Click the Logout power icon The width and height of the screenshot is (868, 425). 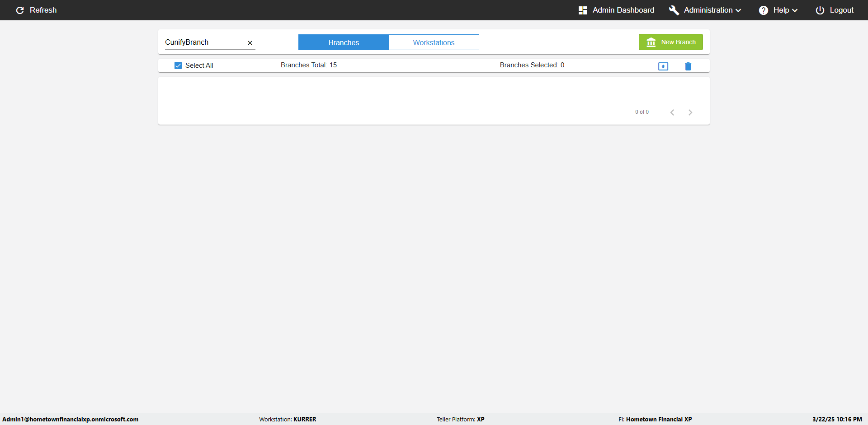pos(820,10)
